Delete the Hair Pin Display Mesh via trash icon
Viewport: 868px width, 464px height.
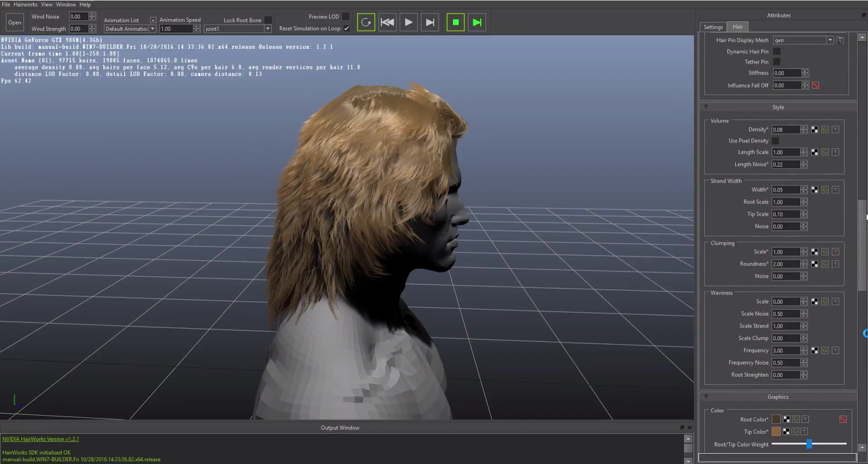(840, 40)
